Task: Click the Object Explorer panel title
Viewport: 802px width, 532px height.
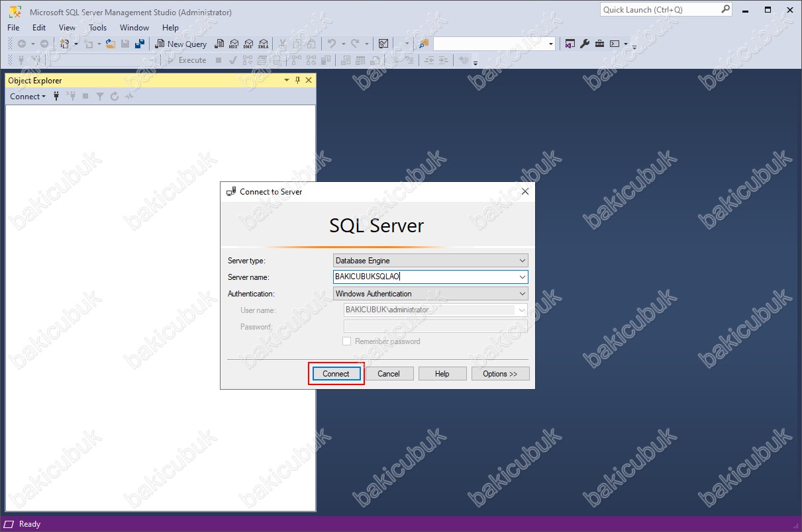Action: (x=35, y=81)
